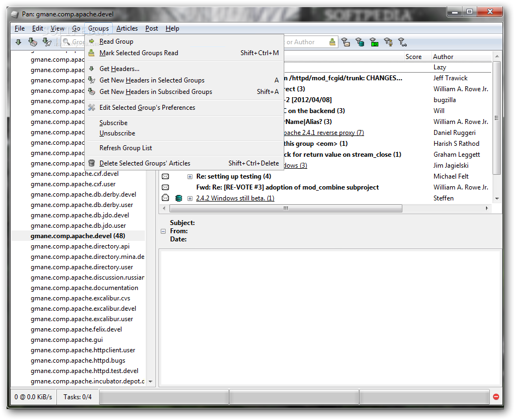
Task: Select group gmane.comp.apache.devel (48)
Action: point(78,236)
